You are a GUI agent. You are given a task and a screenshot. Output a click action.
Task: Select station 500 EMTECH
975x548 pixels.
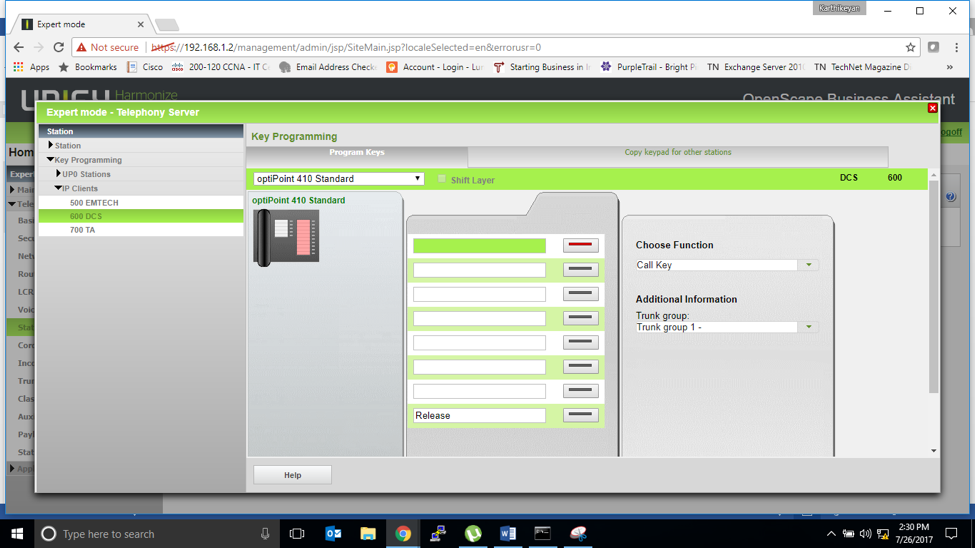point(141,203)
